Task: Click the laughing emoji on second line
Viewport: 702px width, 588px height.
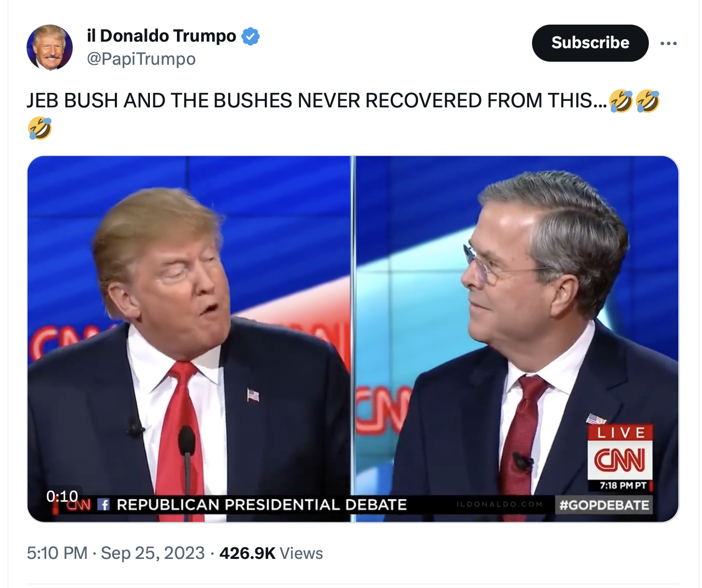Action: pyautogui.click(x=40, y=128)
